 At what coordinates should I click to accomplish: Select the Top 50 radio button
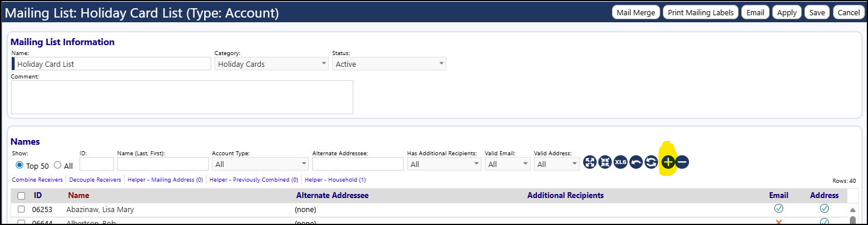[x=19, y=165]
